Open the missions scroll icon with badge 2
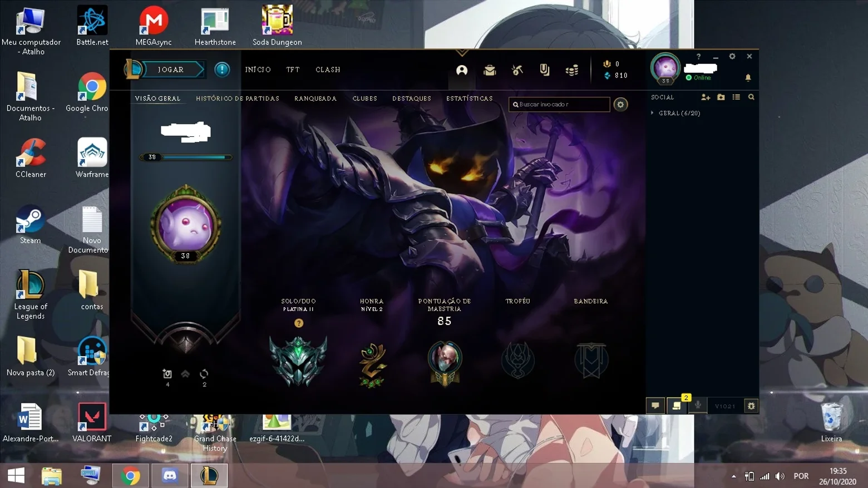 [677, 406]
